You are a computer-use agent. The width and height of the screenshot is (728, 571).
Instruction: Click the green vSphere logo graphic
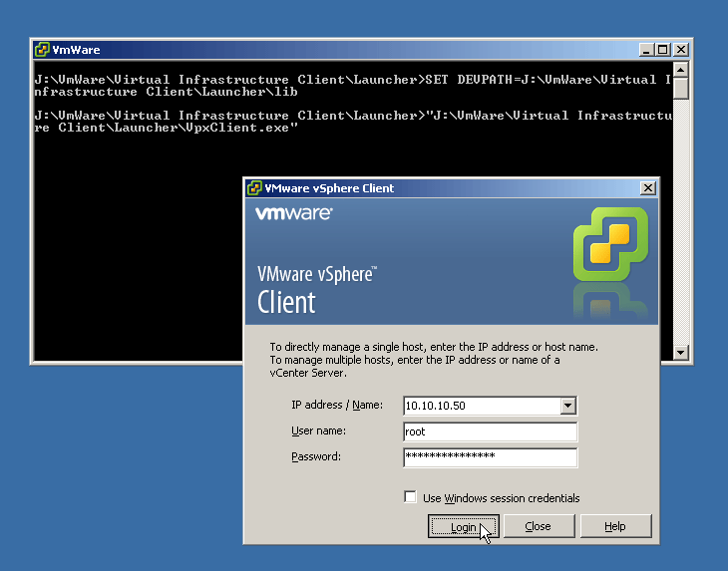tap(610, 244)
